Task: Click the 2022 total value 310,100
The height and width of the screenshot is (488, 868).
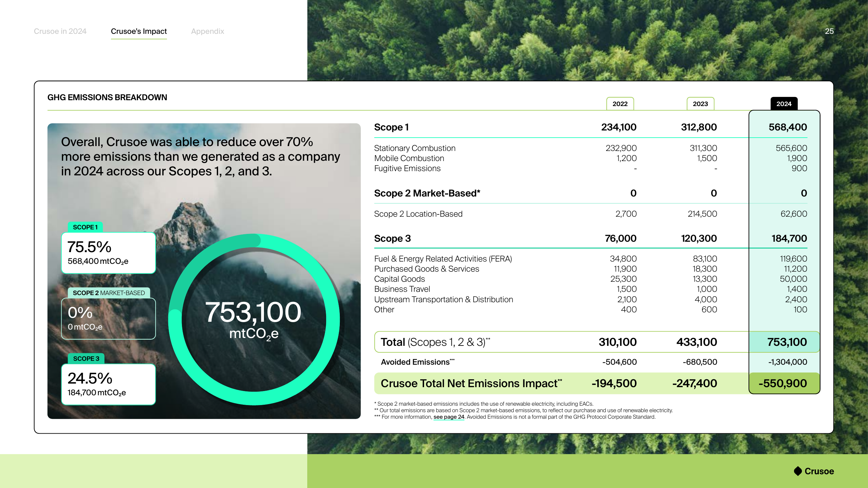Action: coord(617,342)
